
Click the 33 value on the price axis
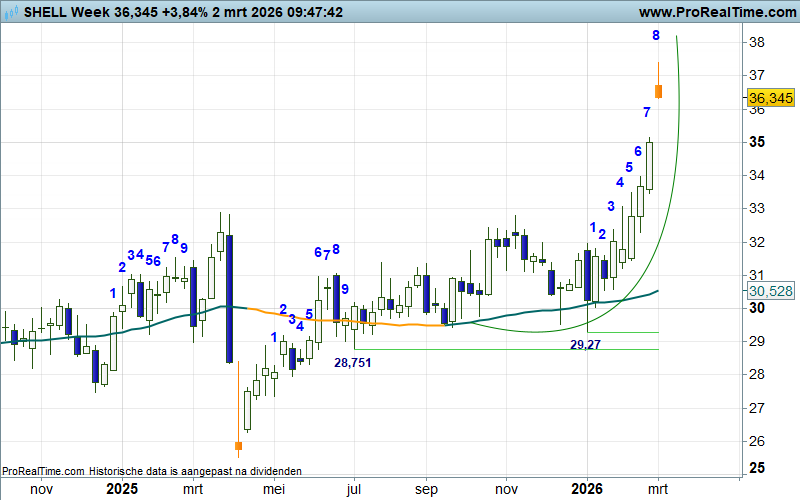(757, 208)
